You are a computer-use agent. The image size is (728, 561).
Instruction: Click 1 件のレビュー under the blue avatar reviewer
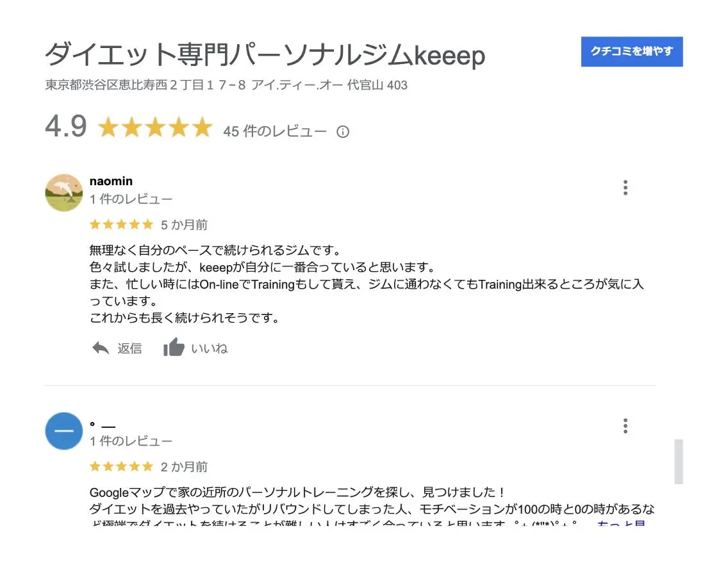(131, 441)
